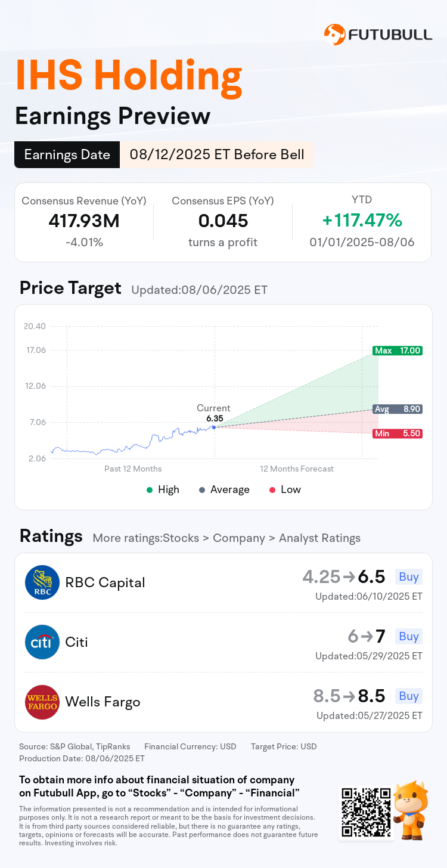This screenshot has height=868, width=447.
Task: Click the Earnings Date label
Action: click(x=67, y=155)
